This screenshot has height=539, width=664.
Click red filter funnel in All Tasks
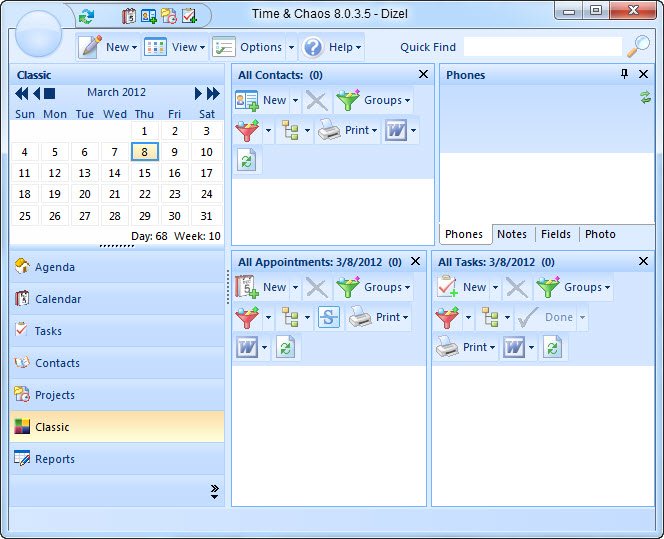pyautogui.click(x=447, y=317)
